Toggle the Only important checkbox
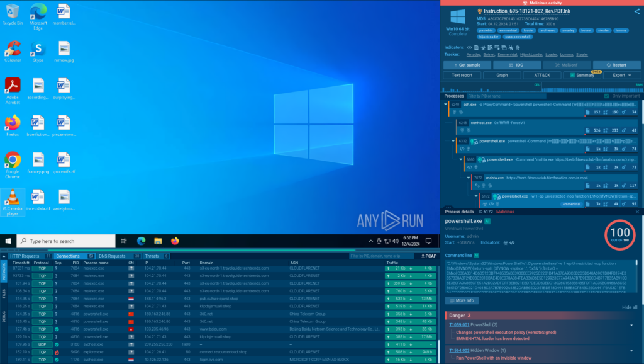The width and height of the screenshot is (644, 364). click(606, 96)
